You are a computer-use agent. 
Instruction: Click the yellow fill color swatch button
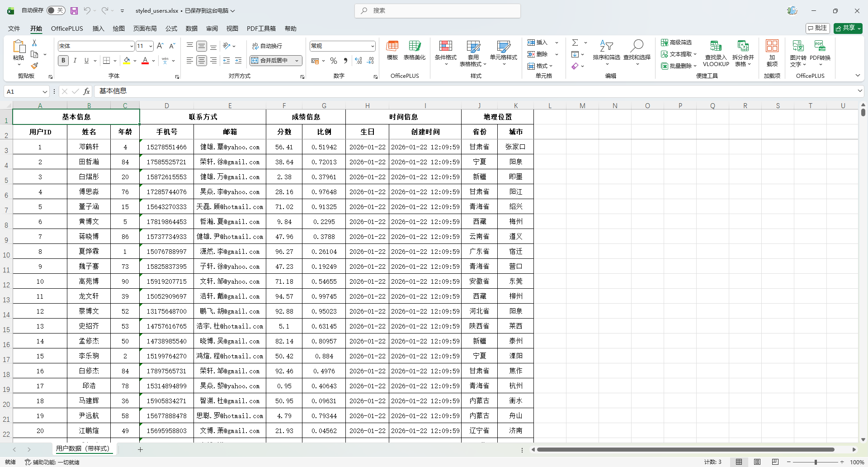127,61
